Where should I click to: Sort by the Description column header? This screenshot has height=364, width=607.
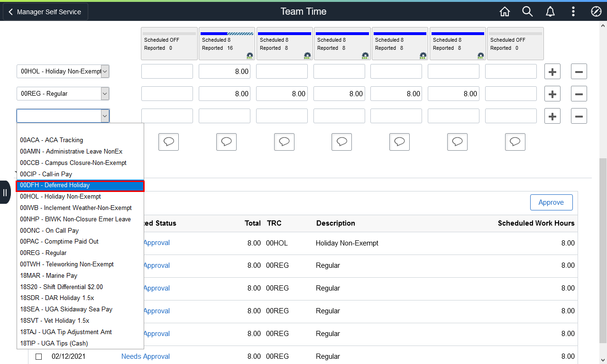click(x=335, y=223)
